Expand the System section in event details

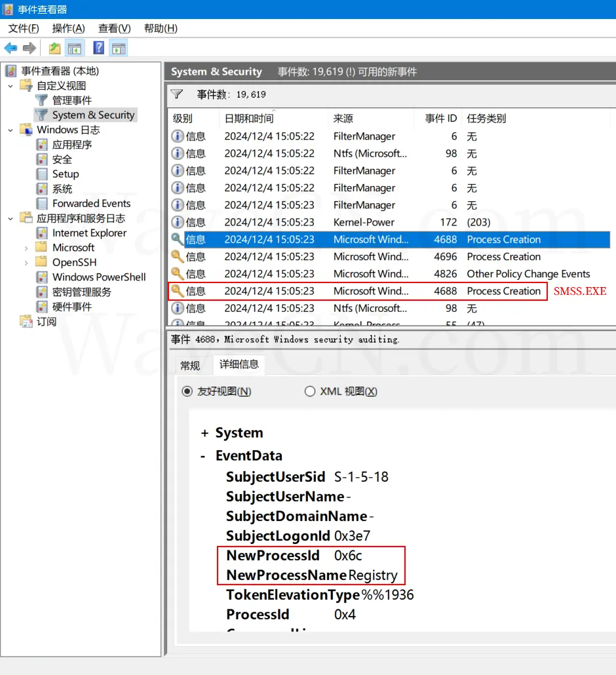(204, 433)
